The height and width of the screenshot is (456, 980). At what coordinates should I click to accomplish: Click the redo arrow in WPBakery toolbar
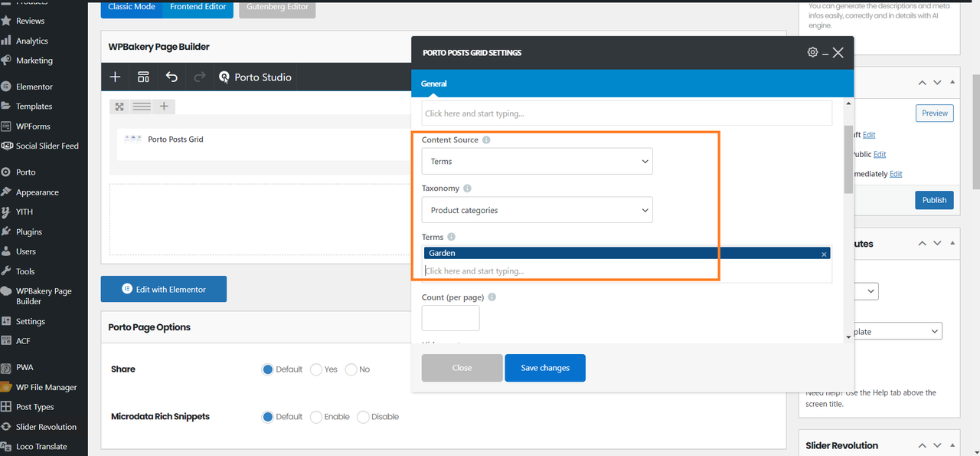click(200, 77)
